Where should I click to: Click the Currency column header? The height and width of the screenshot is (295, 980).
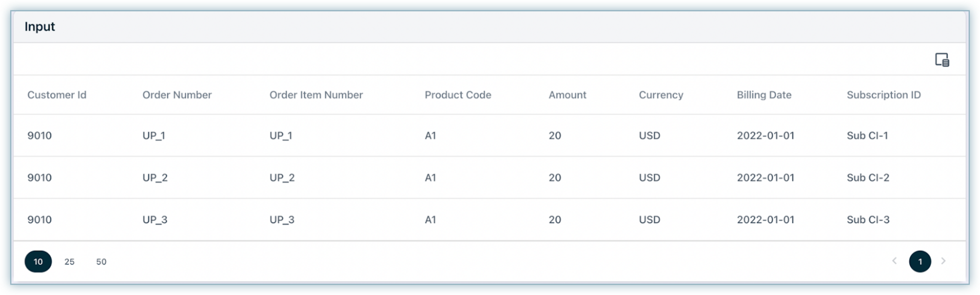click(661, 95)
